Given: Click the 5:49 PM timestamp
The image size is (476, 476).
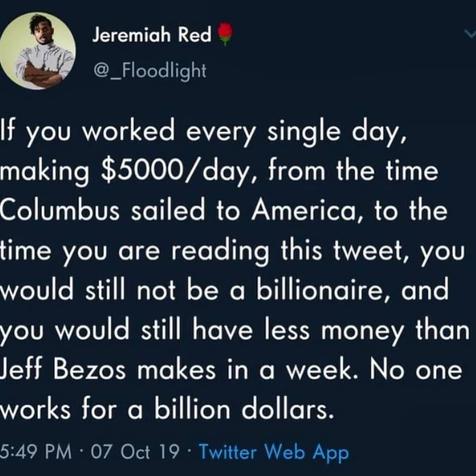Looking at the screenshot, I should coord(36,452).
